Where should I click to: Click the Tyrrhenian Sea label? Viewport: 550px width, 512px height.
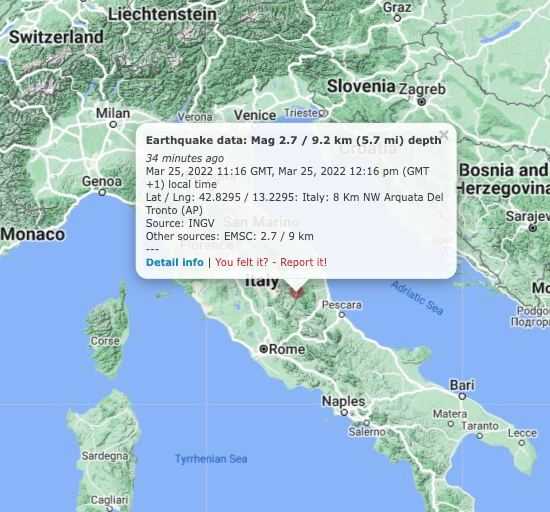[x=211, y=459]
